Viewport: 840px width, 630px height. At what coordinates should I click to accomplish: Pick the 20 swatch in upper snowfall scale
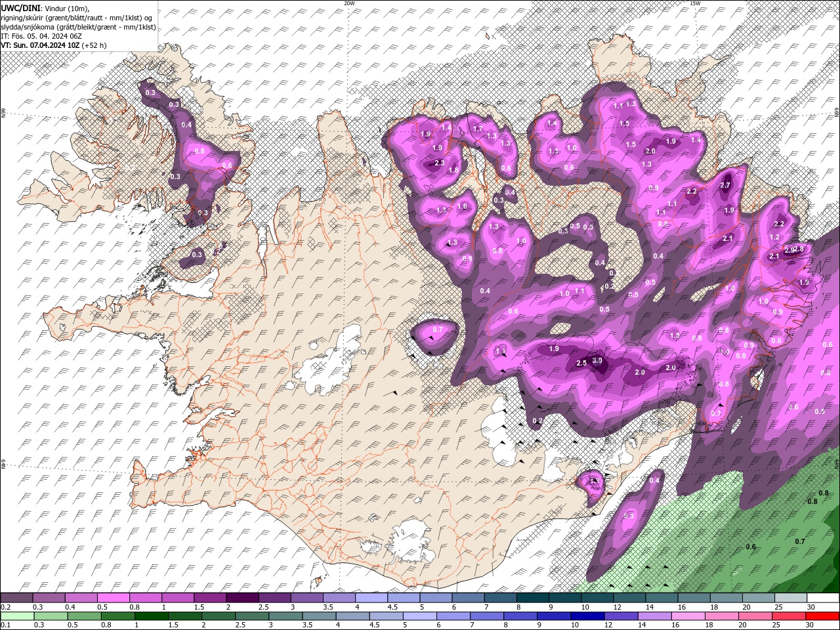(759, 598)
